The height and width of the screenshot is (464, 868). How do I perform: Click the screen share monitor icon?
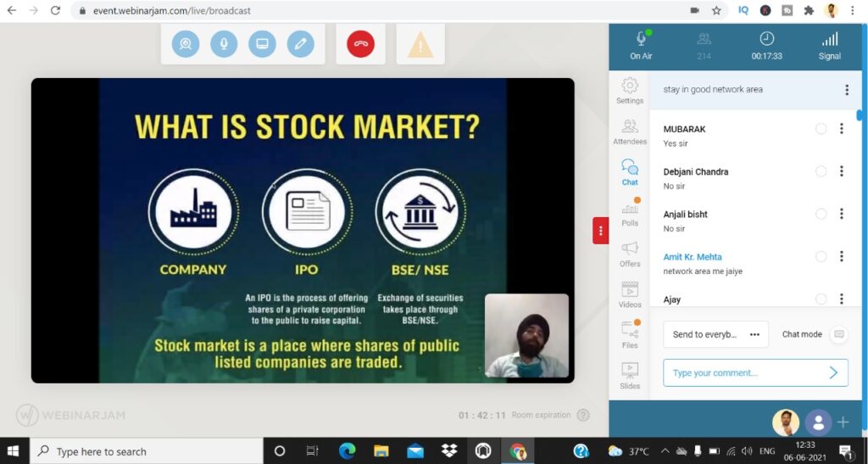(262, 44)
